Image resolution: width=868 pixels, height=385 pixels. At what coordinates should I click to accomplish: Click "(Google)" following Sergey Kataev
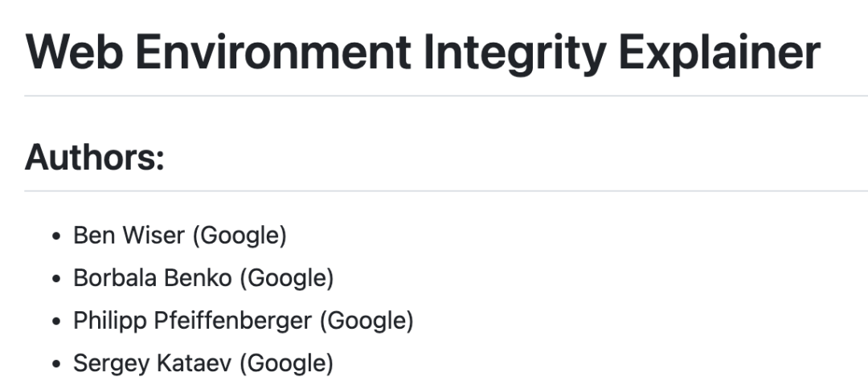[286, 363]
